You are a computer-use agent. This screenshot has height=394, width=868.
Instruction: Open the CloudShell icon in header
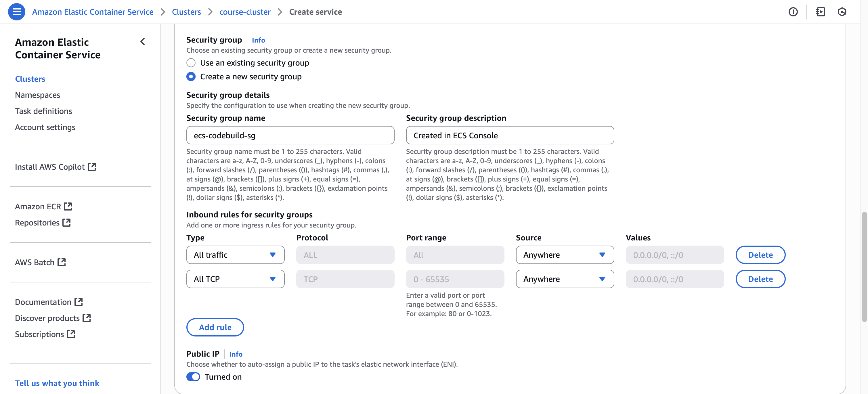point(820,12)
